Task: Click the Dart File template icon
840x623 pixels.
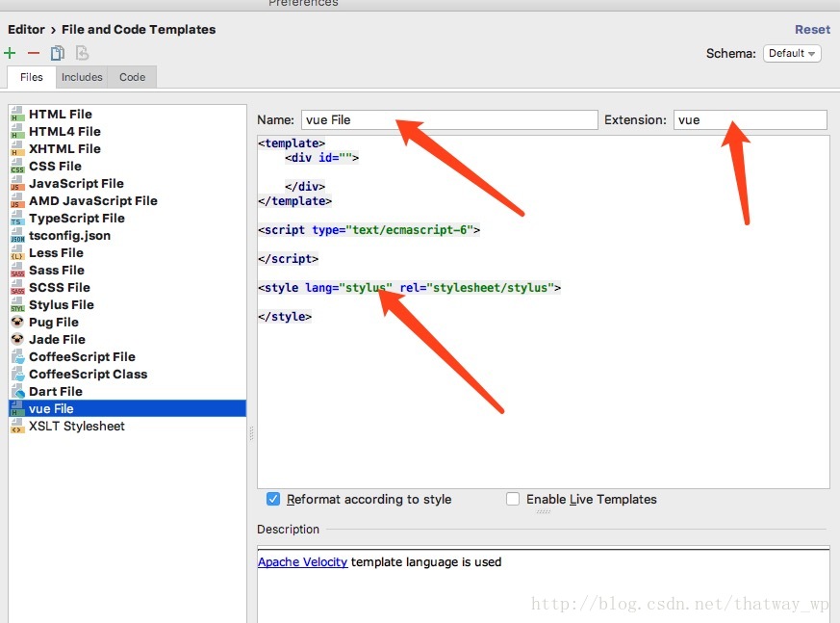Action: (x=17, y=391)
